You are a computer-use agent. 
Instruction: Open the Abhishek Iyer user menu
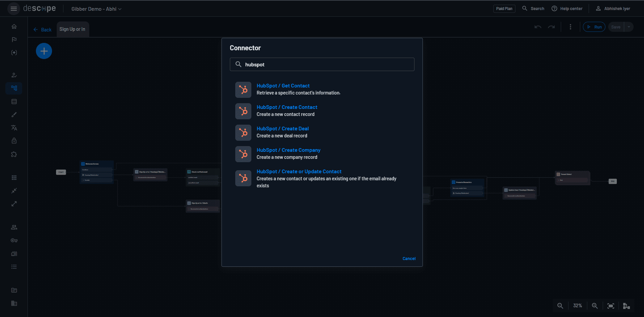tap(613, 9)
